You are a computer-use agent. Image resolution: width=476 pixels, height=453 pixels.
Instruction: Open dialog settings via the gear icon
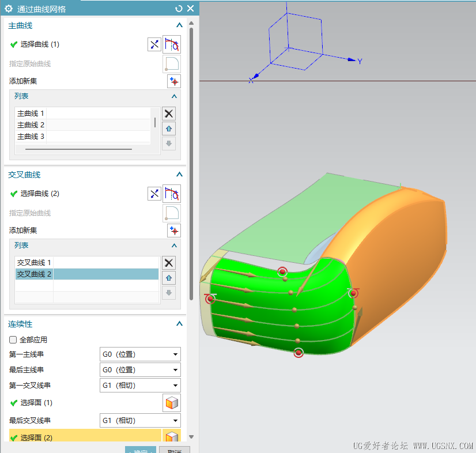pyautogui.click(x=7, y=9)
